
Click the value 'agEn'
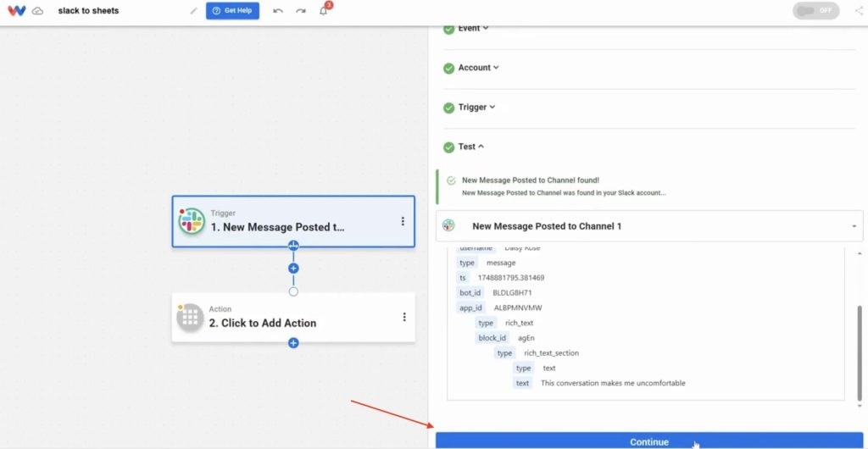pyautogui.click(x=526, y=338)
